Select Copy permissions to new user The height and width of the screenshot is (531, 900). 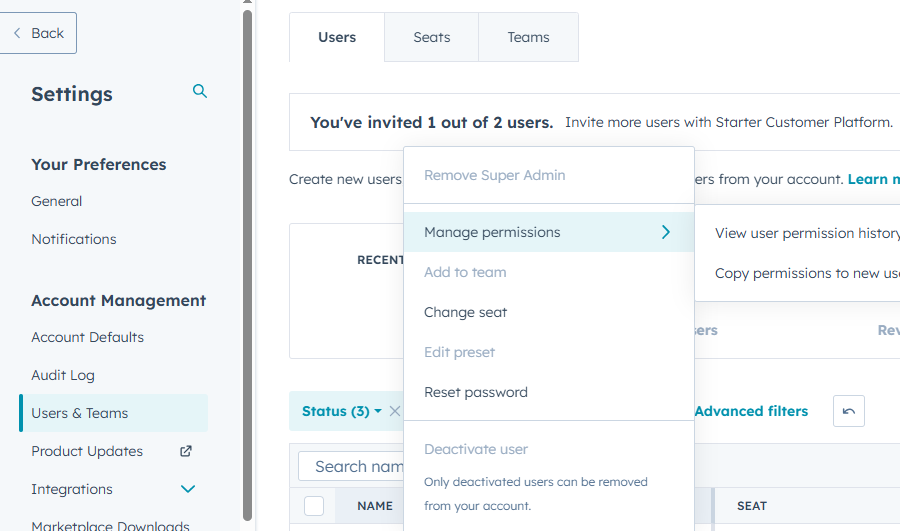pos(806,273)
